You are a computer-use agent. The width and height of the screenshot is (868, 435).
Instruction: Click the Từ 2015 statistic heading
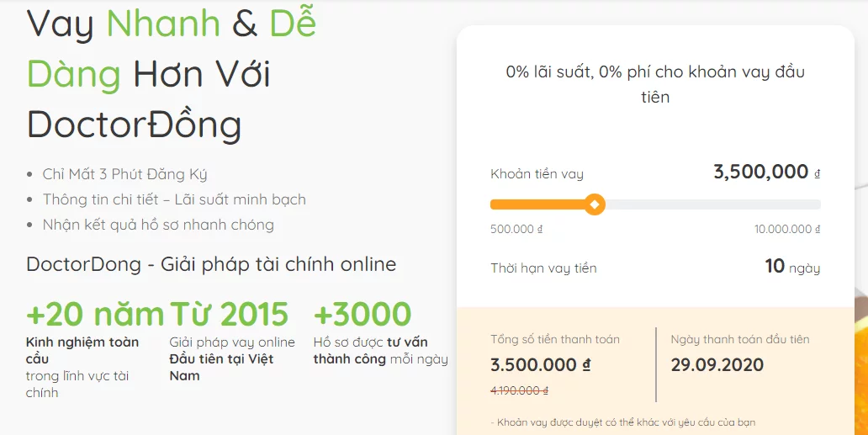(x=229, y=314)
